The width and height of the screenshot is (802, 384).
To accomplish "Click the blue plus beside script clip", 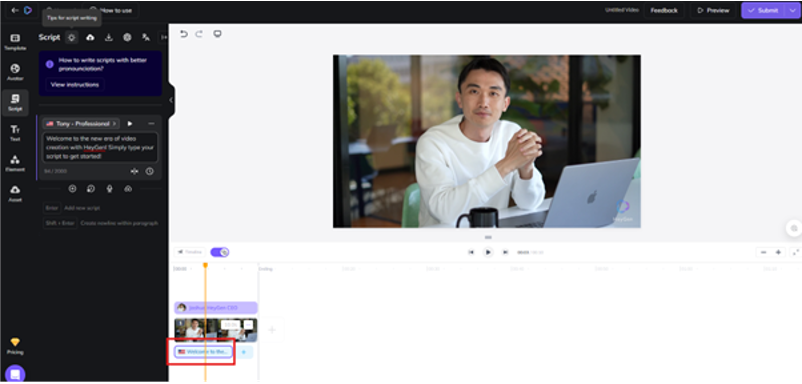I will click(x=243, y=352).
